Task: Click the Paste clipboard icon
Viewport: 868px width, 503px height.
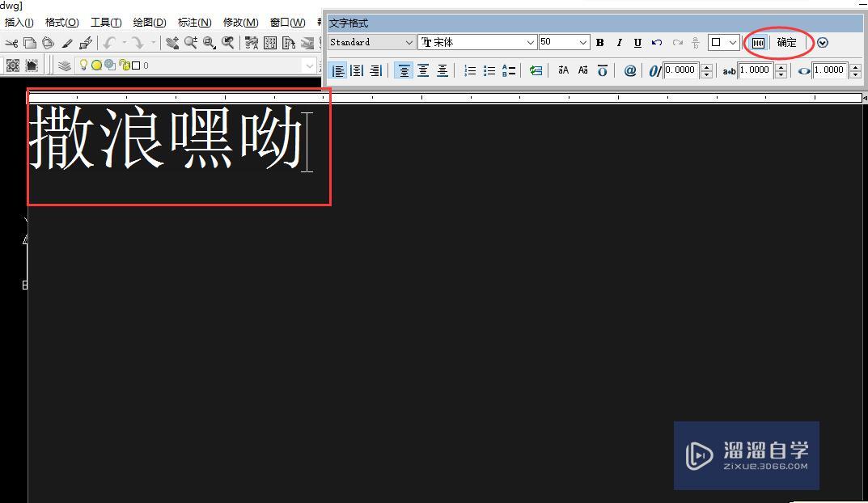Action: pyautogui.click(x=49, y=43)
